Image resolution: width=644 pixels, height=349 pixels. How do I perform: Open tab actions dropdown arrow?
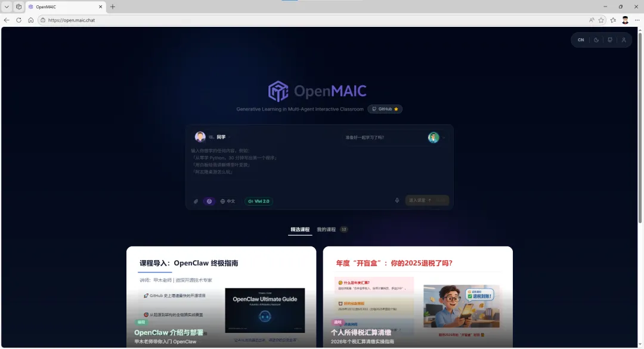tap(7, 7)
